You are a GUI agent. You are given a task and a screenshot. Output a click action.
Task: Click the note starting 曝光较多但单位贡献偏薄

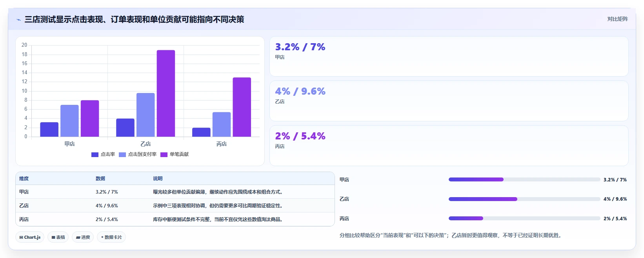218,192
